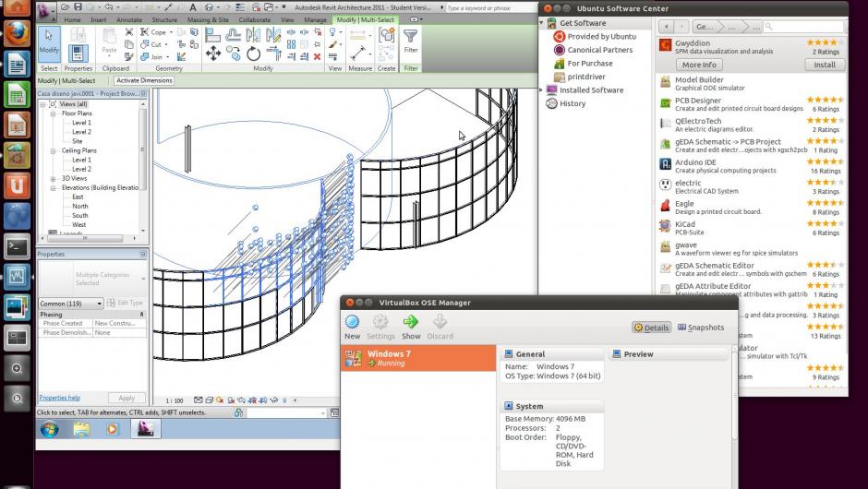Toggle the Details view in VirtualBox
Screen dimensions: 868x489
651,328
